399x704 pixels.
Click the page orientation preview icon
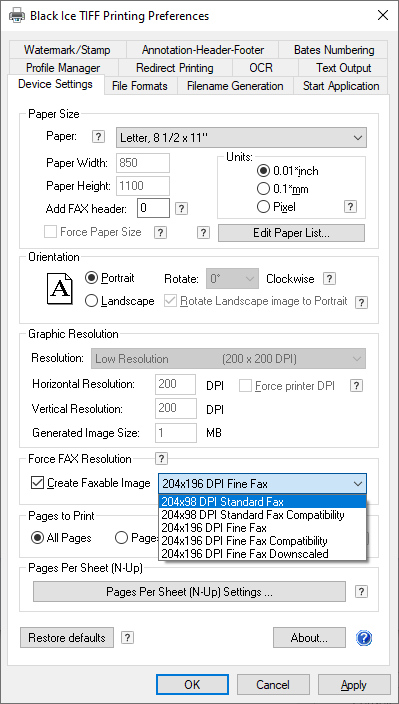[60, 288]
